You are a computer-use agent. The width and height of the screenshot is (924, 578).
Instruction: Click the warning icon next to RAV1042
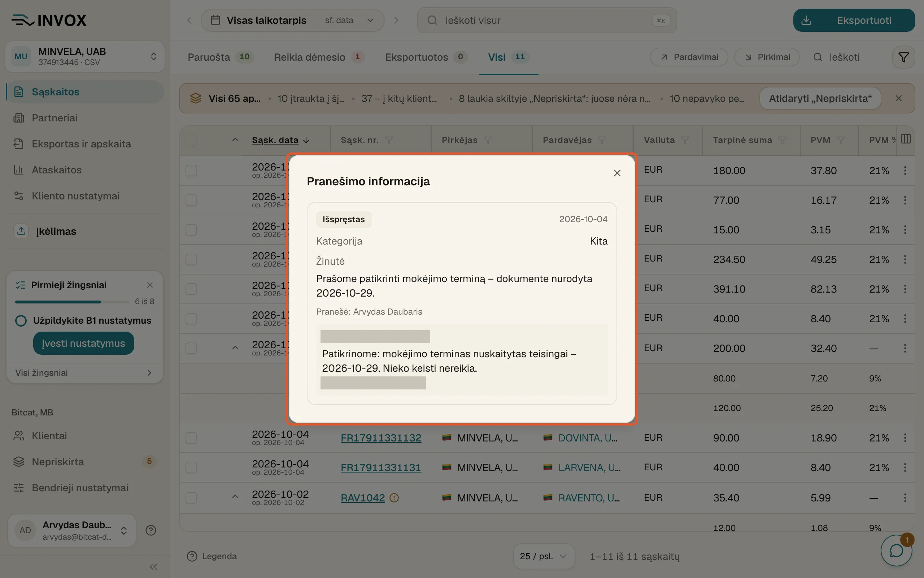394,498
